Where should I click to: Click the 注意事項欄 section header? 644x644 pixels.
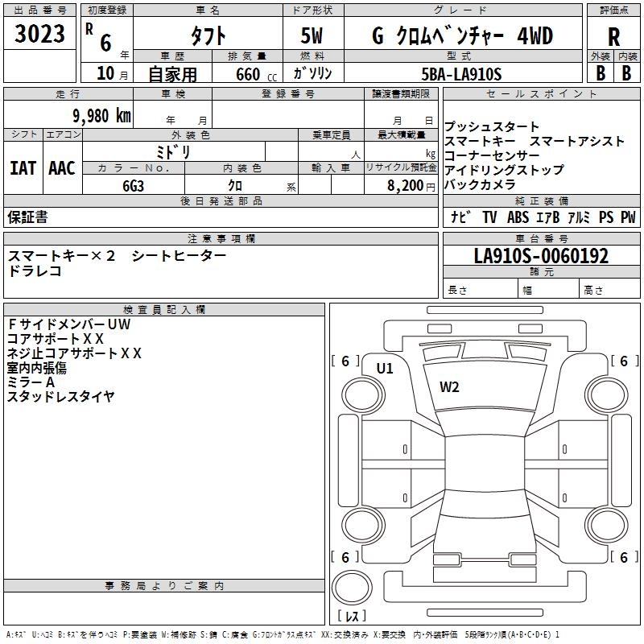(x=221, y=239)
